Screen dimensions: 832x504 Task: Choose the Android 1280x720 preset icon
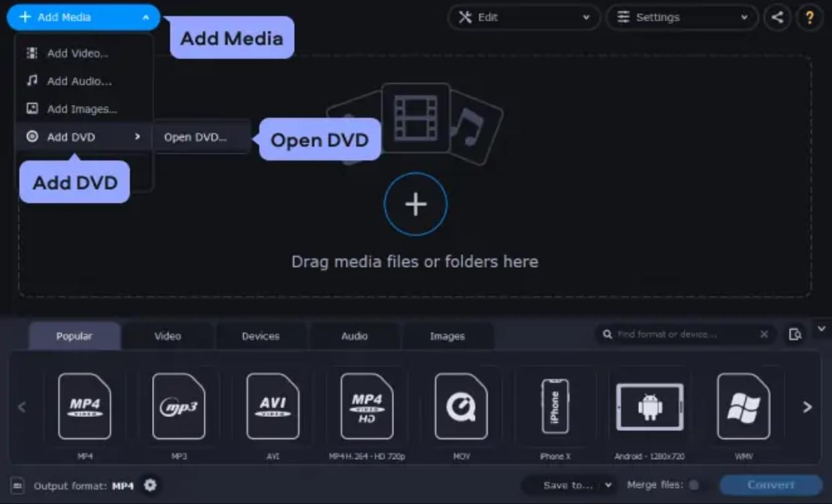click(x=649, y=406)
